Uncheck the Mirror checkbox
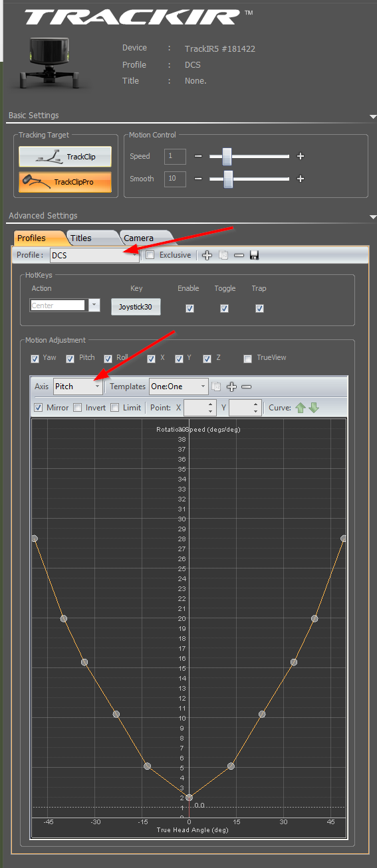Image resolution: width=377 pixels, height=868 pixels. 38,408
